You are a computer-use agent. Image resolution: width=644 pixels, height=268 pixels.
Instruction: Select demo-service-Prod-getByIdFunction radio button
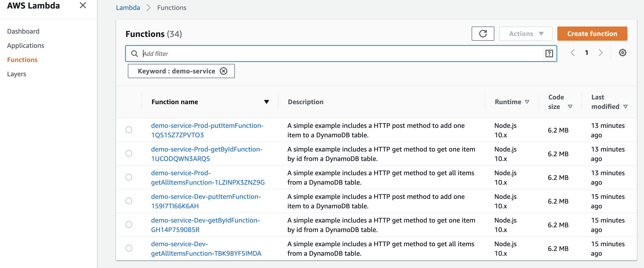pos(129,153)
